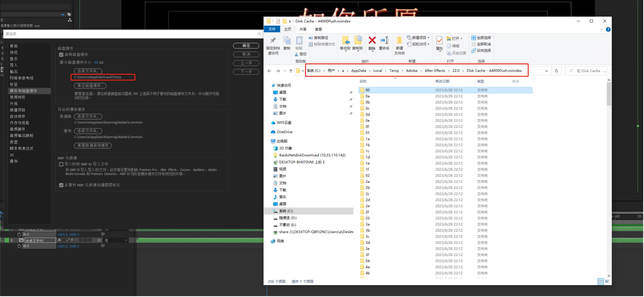
Task: Switch to the 查看 ribbon tab
Action: [318, 29]
